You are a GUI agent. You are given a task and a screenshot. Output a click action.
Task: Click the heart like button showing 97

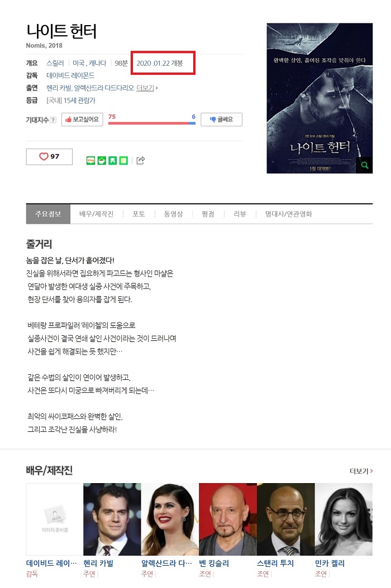click(x=49, y=157)
